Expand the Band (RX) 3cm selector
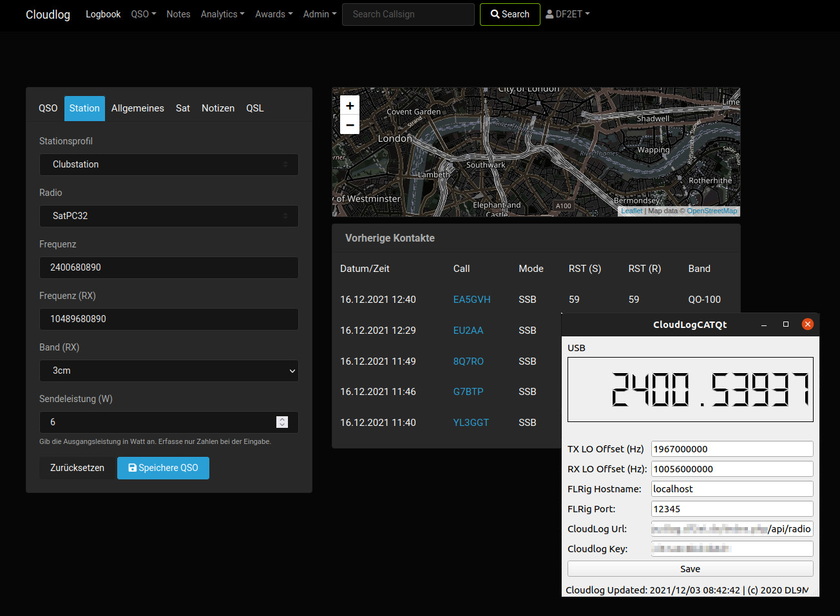Screen dimensions: 840x616 (x=169, y=371)
